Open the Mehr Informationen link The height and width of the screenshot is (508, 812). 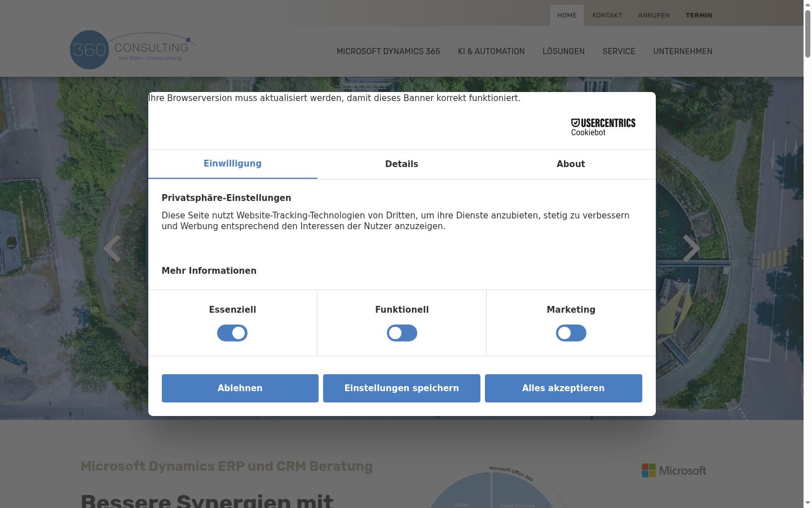[x=209, y=271]
